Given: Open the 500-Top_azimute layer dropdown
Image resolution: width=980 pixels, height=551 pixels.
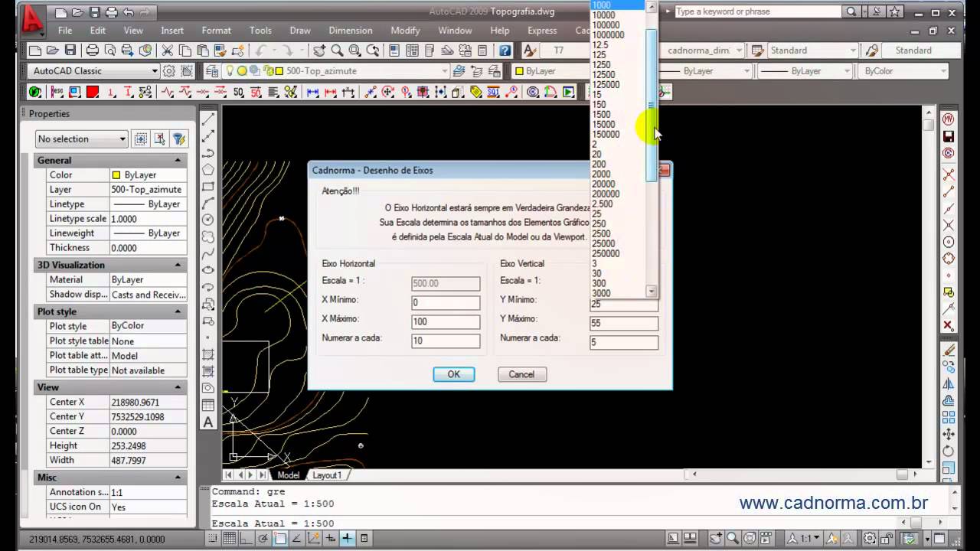Looking at the screenshot, I should tap(445, 70).
